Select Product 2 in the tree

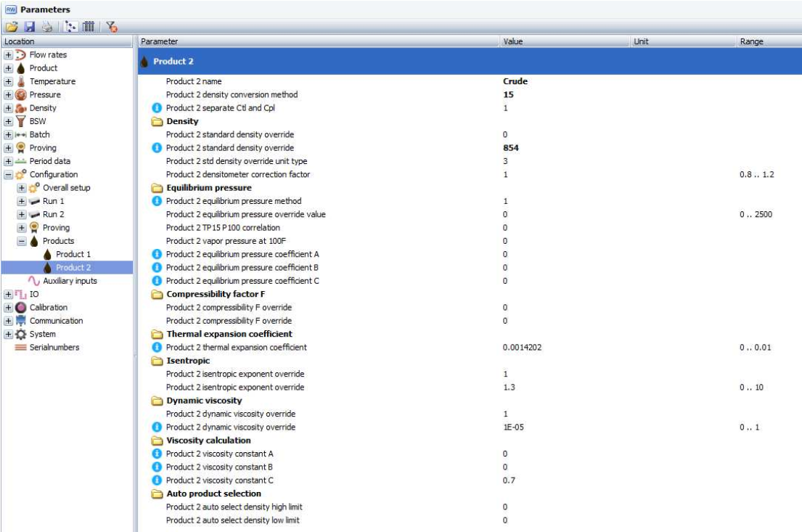pos(73,268)
